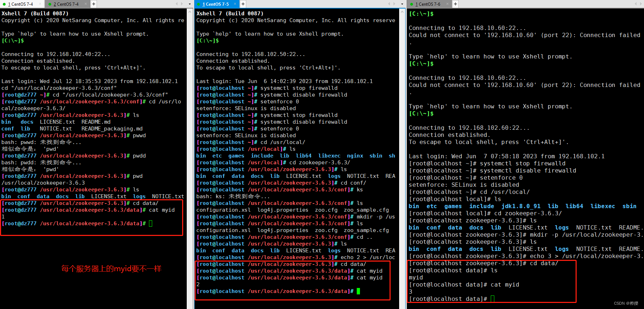Click 'Connecting to 192.168.102.40:22...' line
Image resolution: width=644 pixels, height=309 pixels.
tap(56, 54)
